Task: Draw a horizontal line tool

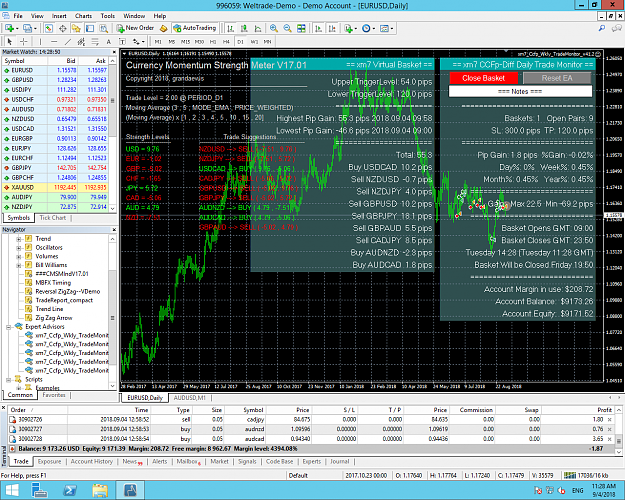Action: coord(54,41)
